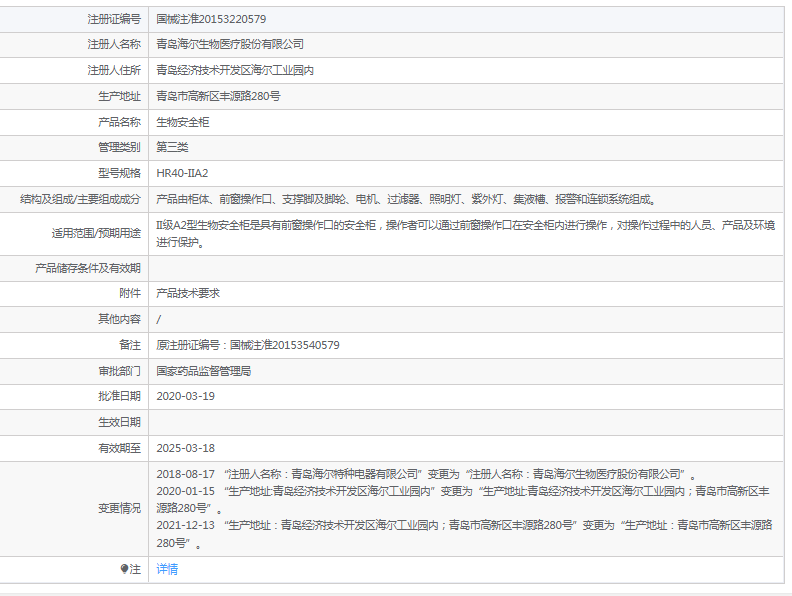Click the 变更情况 label
Screen dimensions: 792x596
[120, 509]
